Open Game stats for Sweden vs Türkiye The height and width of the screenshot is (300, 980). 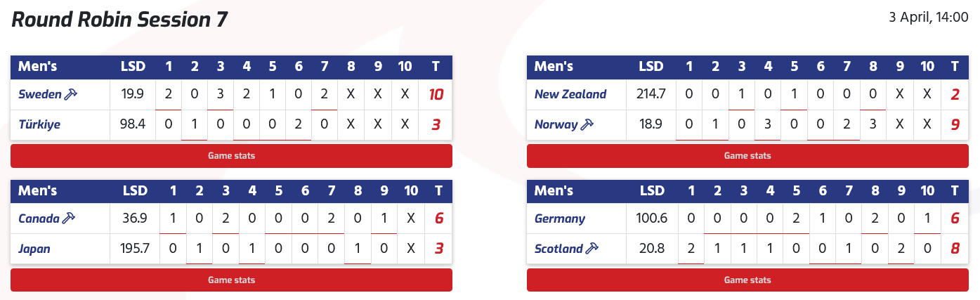(231, 156)
